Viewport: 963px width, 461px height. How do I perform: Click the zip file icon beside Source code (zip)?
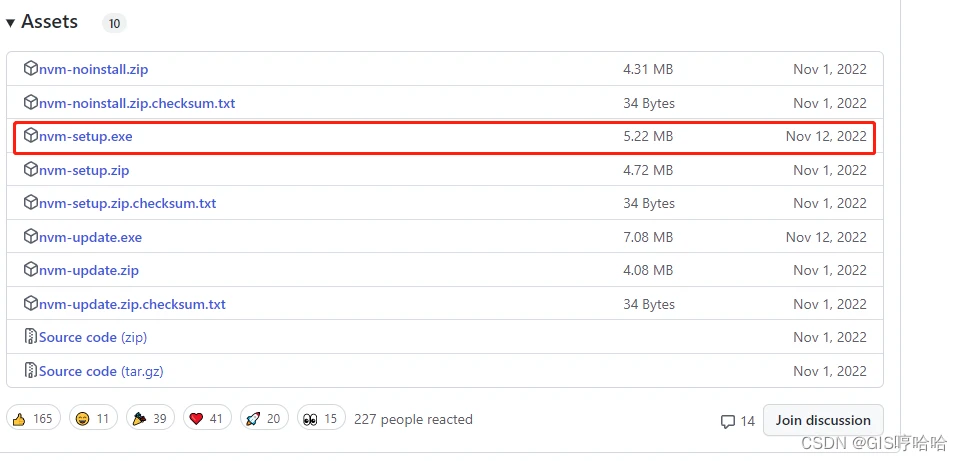tap(31, 336)
